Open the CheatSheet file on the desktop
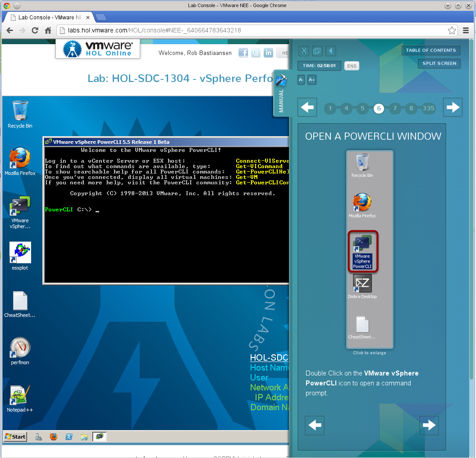The width and height of the screenshot is (476, 458). (20, 301)
